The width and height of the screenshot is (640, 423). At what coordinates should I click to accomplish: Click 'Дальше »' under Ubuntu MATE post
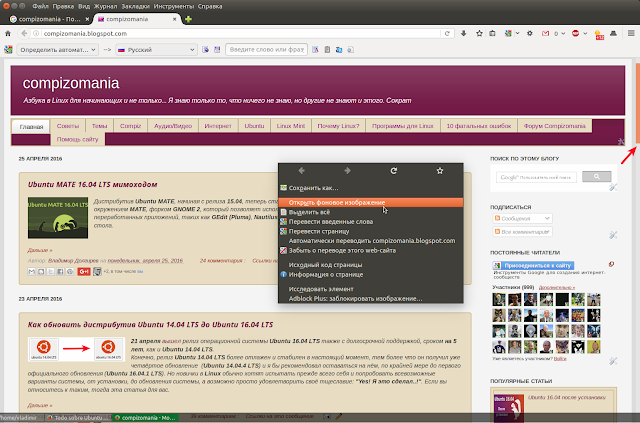40,250
